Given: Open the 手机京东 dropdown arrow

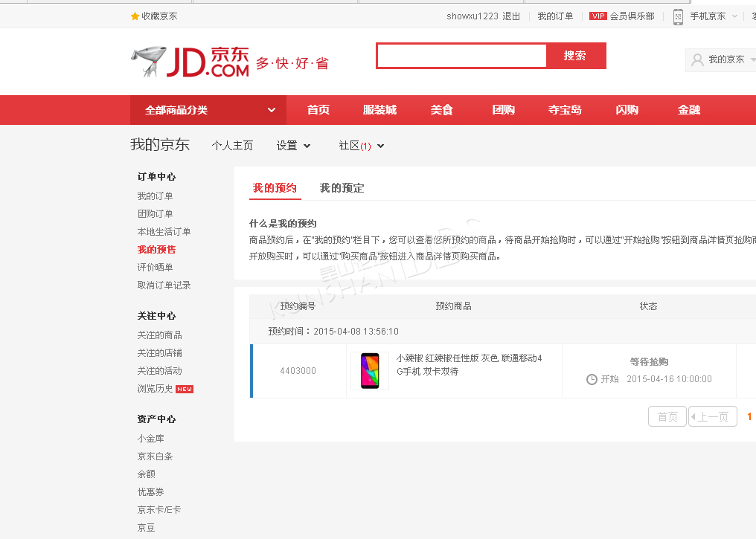Looking at the screenshot, I should (x=734, y=16).
